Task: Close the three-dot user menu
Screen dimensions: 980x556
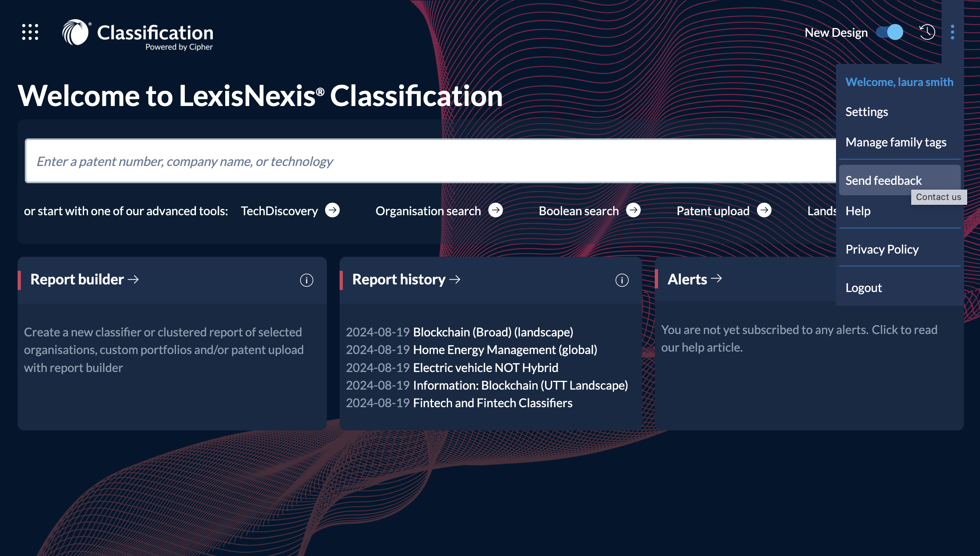Action: coord(952,32)
